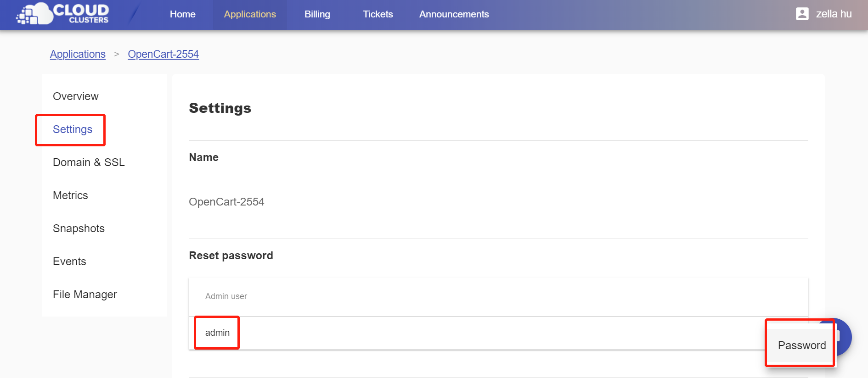Show the Metrics page
868x378 pixels.
pos(70,195)
